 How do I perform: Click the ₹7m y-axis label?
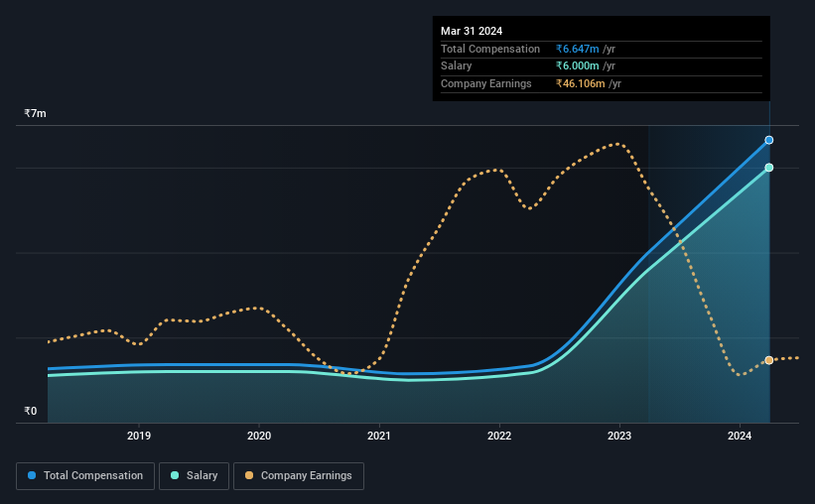pos(35,113)
